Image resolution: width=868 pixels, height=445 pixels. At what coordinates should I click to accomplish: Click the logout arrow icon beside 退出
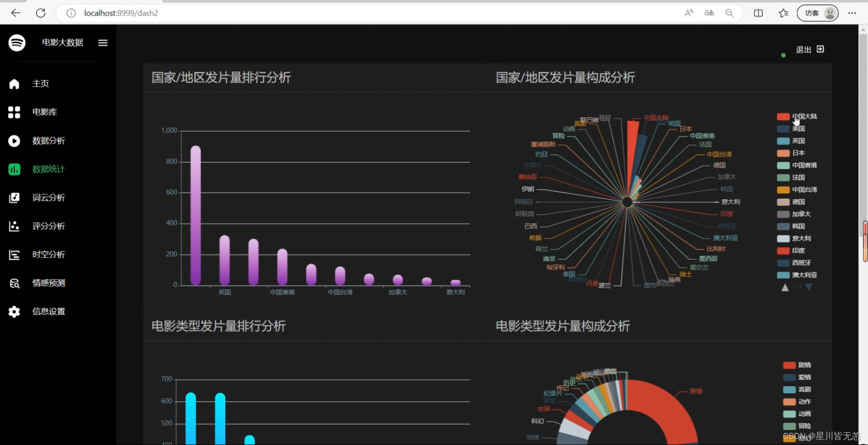pyautogui.click(x=821, y=49)
